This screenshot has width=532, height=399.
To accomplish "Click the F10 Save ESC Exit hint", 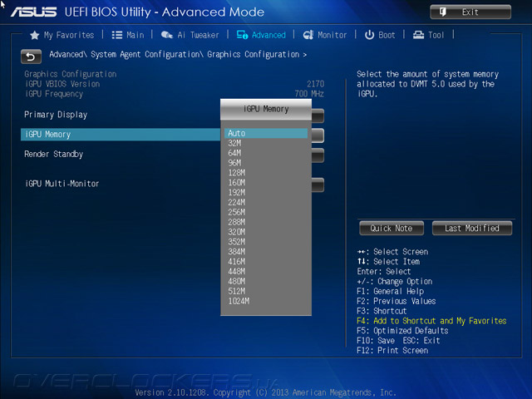I will (398, 340).
